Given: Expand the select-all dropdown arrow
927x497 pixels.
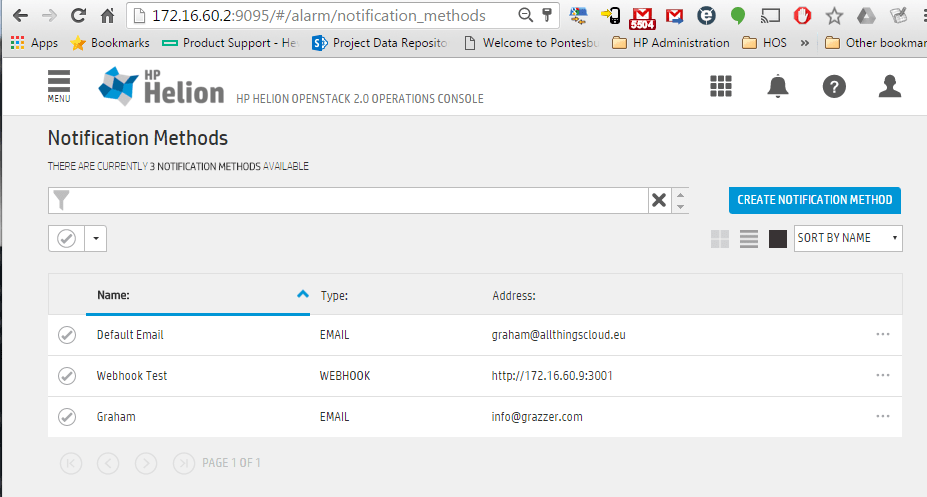Looking at the screenshot, I should pyautogui.click(x=96, y=239).
